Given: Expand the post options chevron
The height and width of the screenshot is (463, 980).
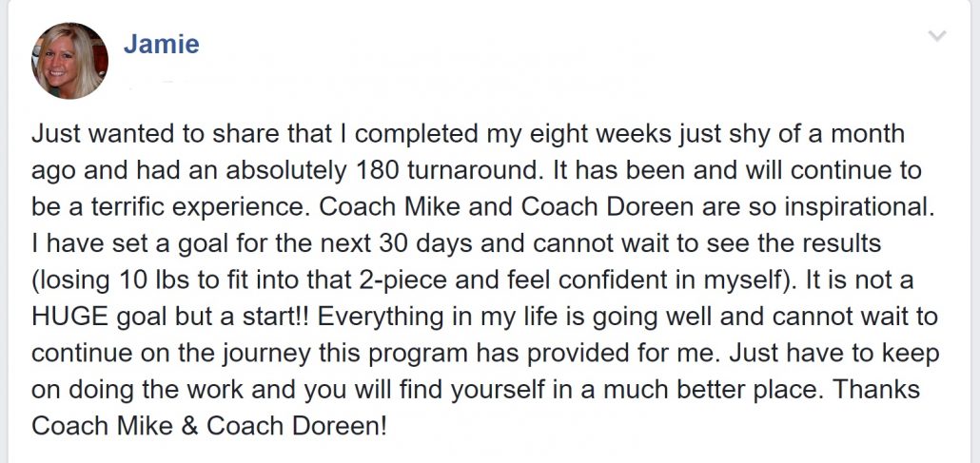Looking at the screenshot, I should pos(937,35).
